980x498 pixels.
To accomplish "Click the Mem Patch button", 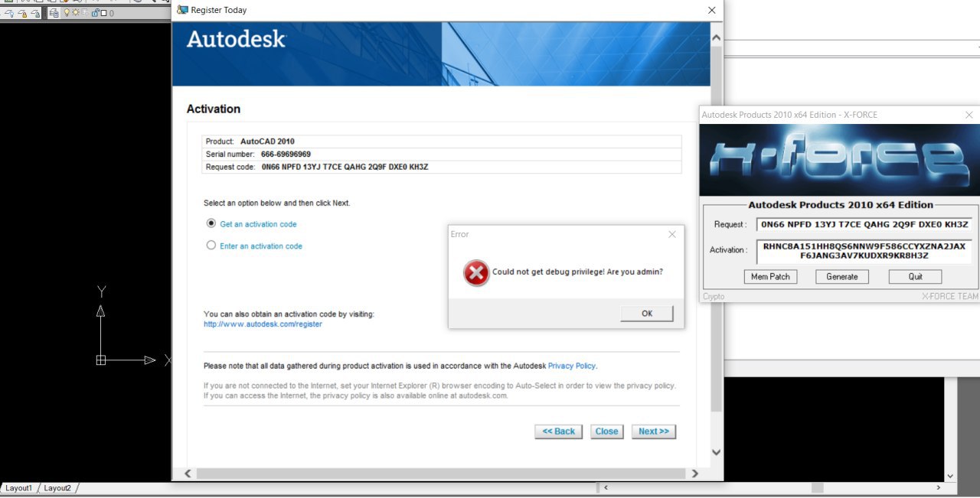I will [x=770, y=277].
